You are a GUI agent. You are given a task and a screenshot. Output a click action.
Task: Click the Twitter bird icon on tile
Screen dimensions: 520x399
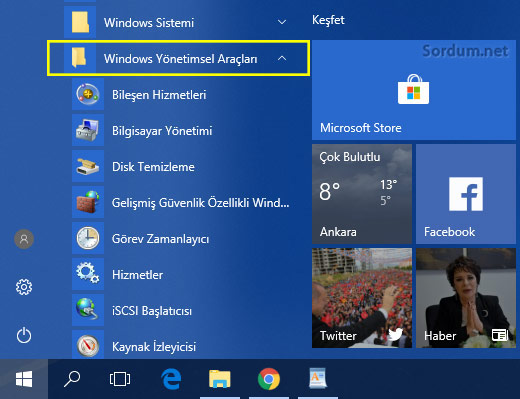tap(396, 334)
